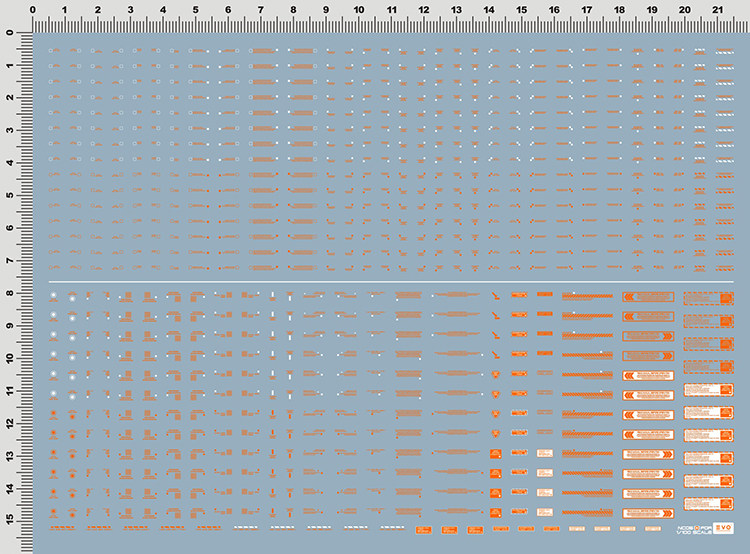Click number 6 on the left ruler
The height and width of the screenshot is (554, 750).
pyautogui.click(x=10, y=228)
